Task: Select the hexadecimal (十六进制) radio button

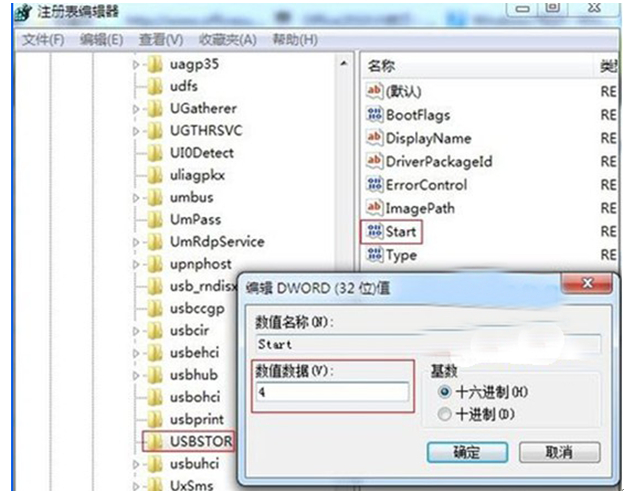Action: pyautogui.click(x=444, y=392)
